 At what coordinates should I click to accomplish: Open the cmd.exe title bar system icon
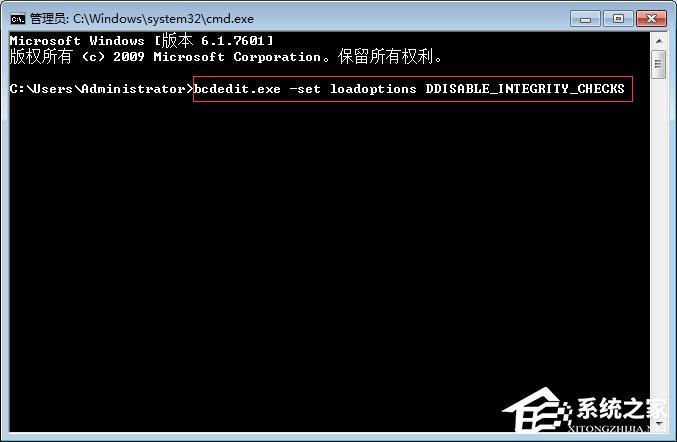coord(18,19)
